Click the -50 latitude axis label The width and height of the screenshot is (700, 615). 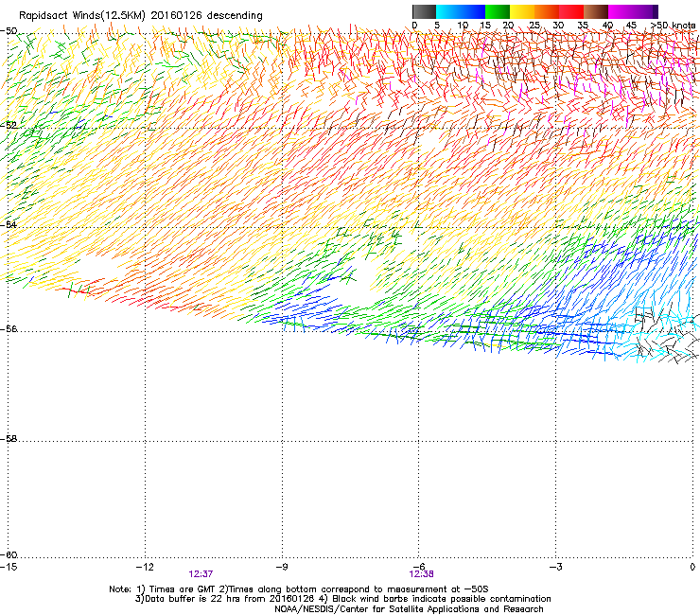9,31
